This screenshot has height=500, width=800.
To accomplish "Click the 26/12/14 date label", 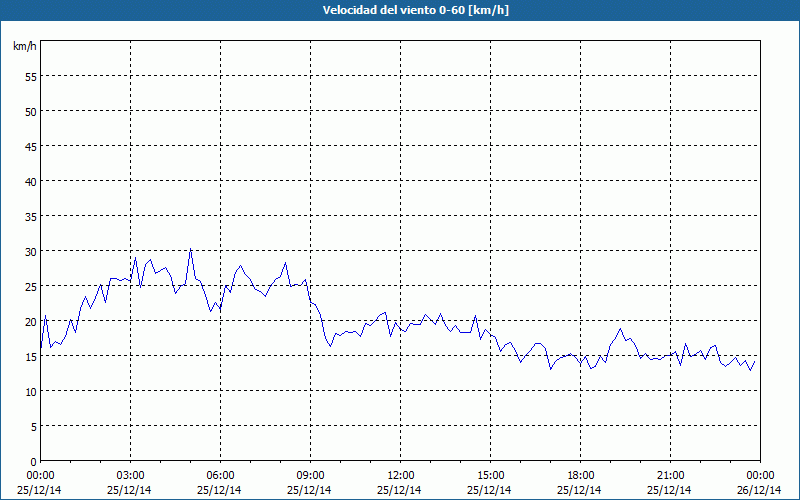I will pyautogui.click(x=759, y=490).
